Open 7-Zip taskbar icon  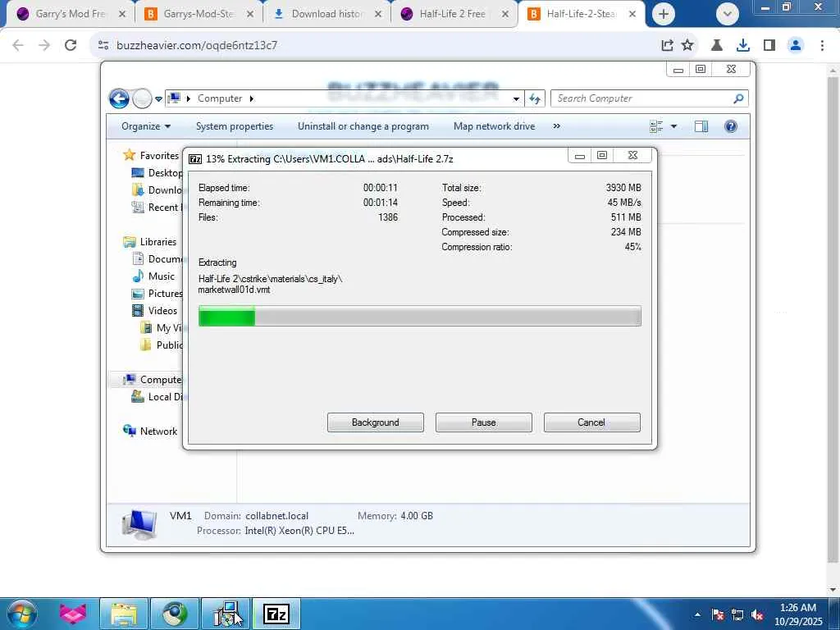277,614
